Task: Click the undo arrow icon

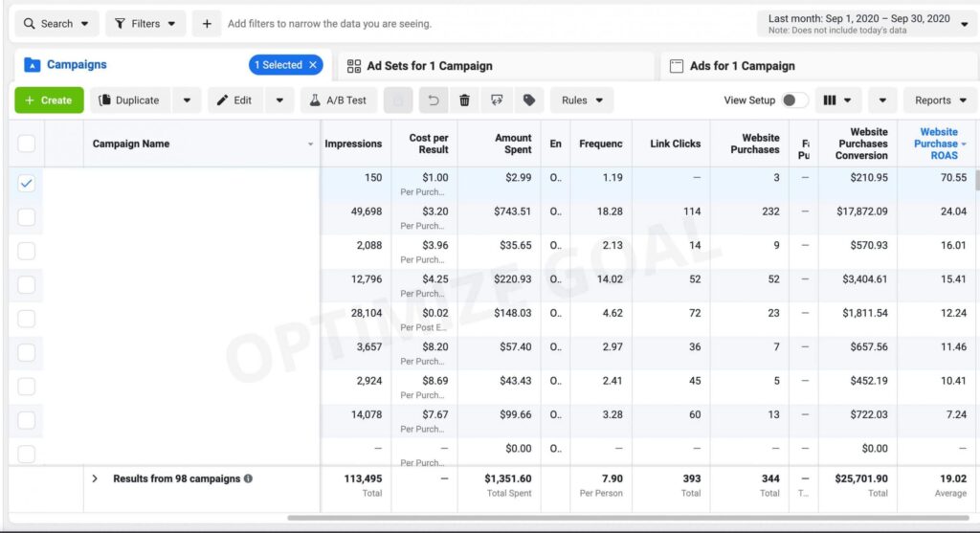Action: (434, 100)
